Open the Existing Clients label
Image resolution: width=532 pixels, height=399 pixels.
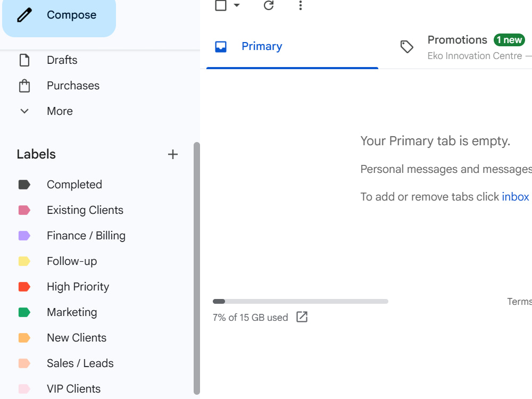pos(85,210)
